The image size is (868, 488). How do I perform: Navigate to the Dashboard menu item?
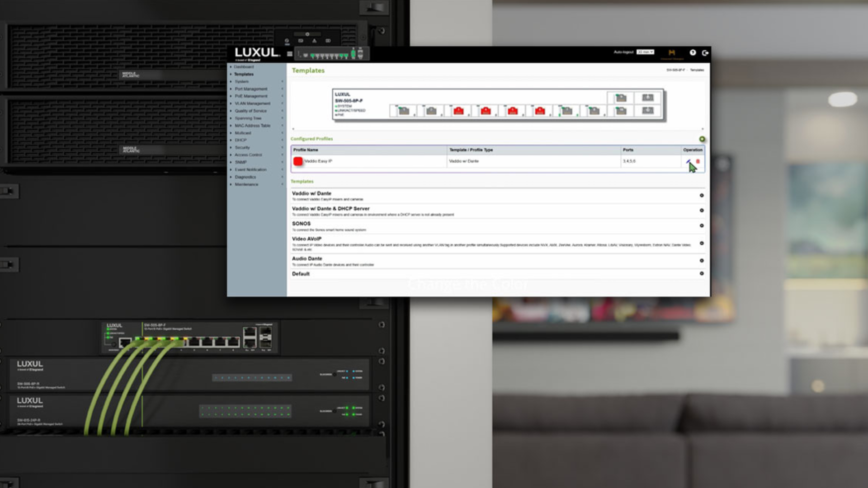244,66
